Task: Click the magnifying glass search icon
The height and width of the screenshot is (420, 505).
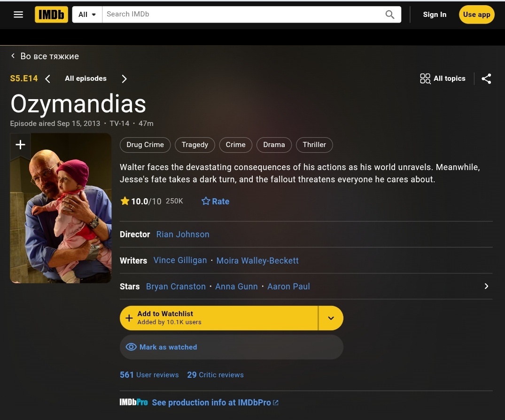Action: tap(390, 15)
